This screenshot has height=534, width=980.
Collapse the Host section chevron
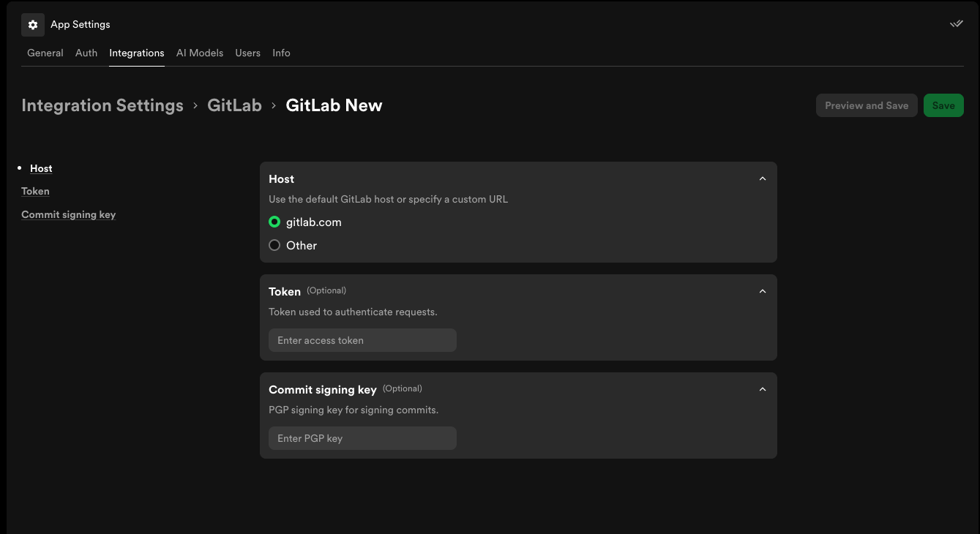pos(763,178)
